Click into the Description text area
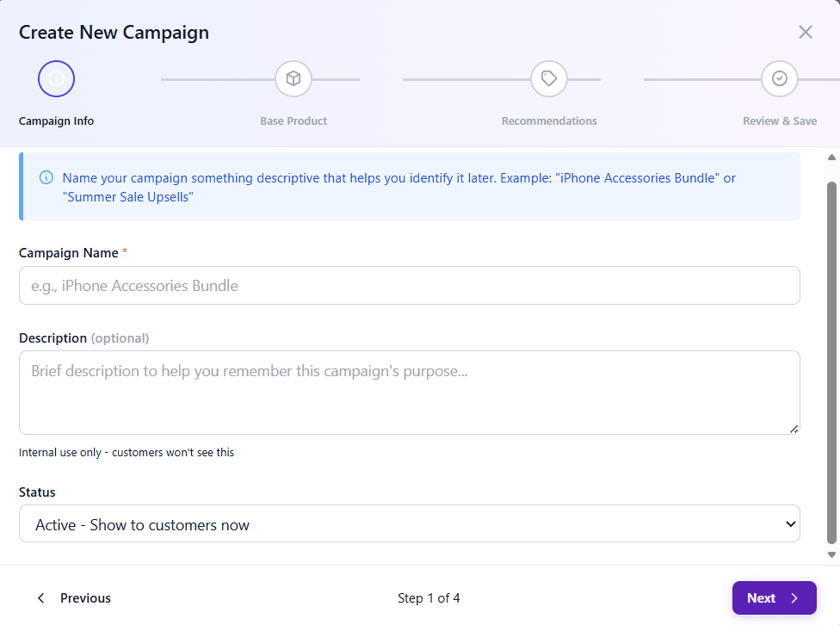Image resolution: width=840 pixels, height=625 pixels. (x=409, y=393)
